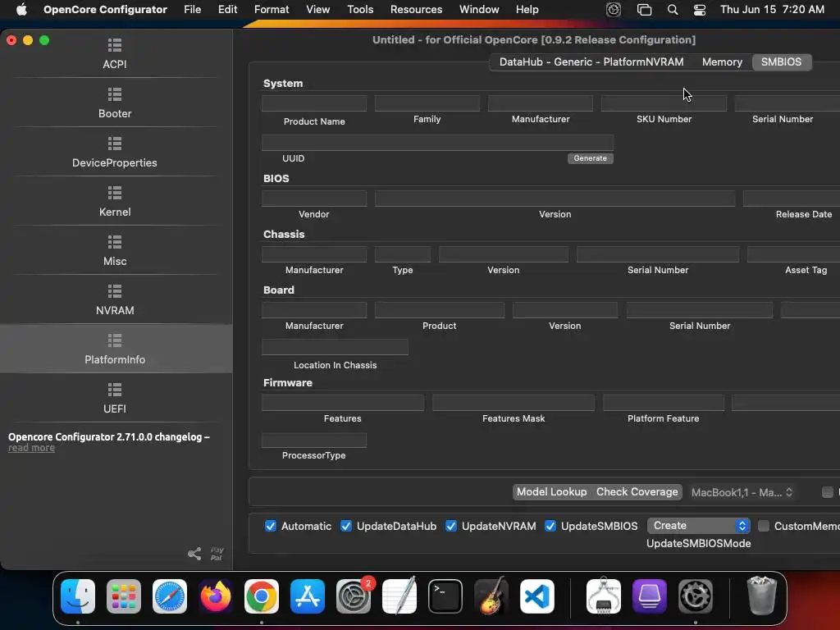Switch to the NVRAM sidebar section
The image size is (840, 630).
pos(115,300)
